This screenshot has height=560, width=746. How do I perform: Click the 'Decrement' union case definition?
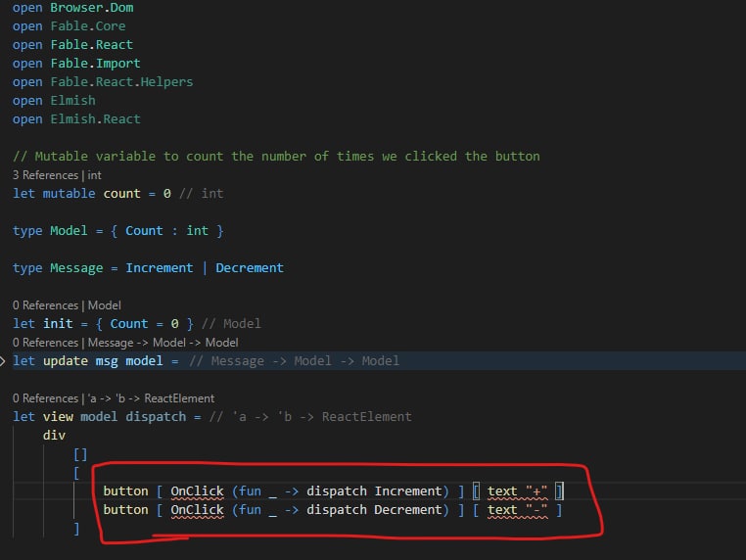pyautogui.click(x=250, y=268)
